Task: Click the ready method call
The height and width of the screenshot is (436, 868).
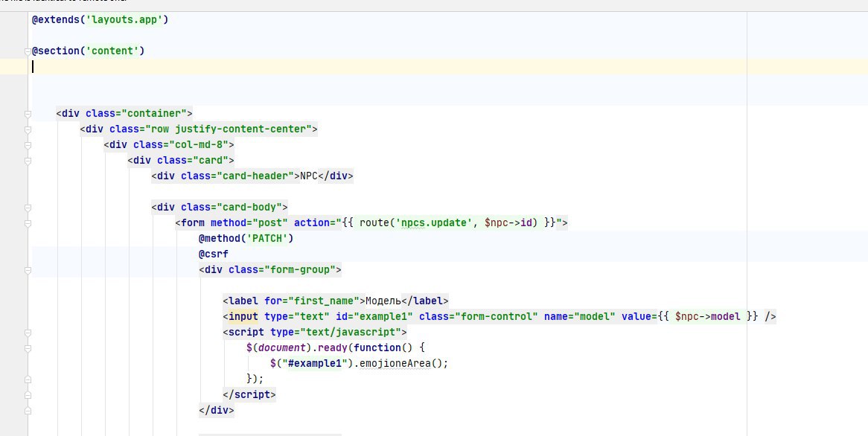Action: 333,347
